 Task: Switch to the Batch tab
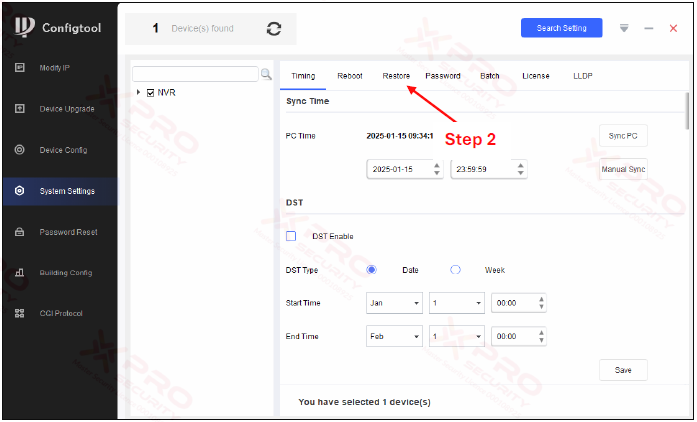[490, 76]
